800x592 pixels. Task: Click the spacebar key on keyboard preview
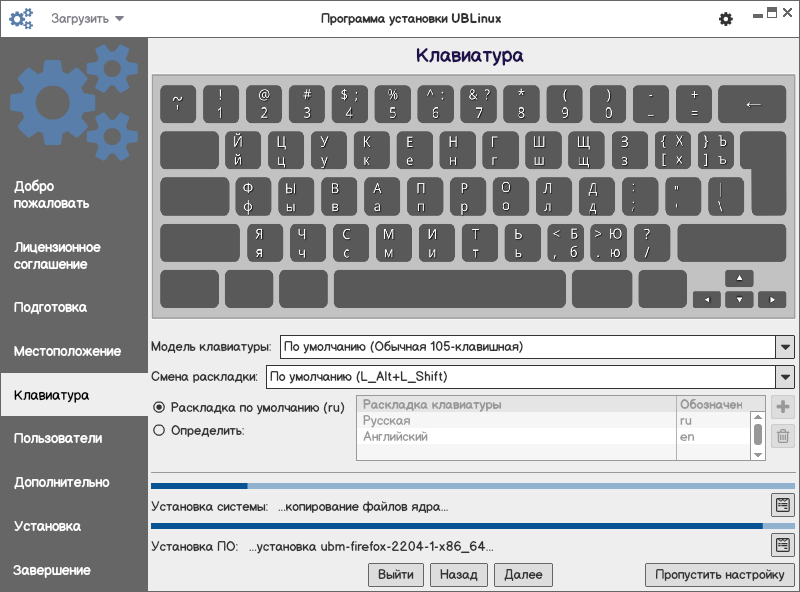point(450,289)
